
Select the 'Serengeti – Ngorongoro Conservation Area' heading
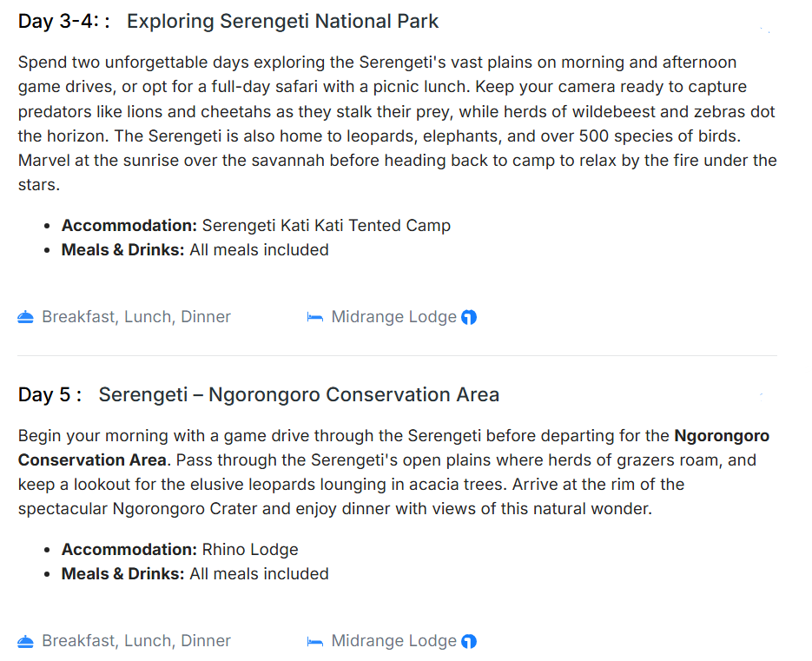click(299, 394)
